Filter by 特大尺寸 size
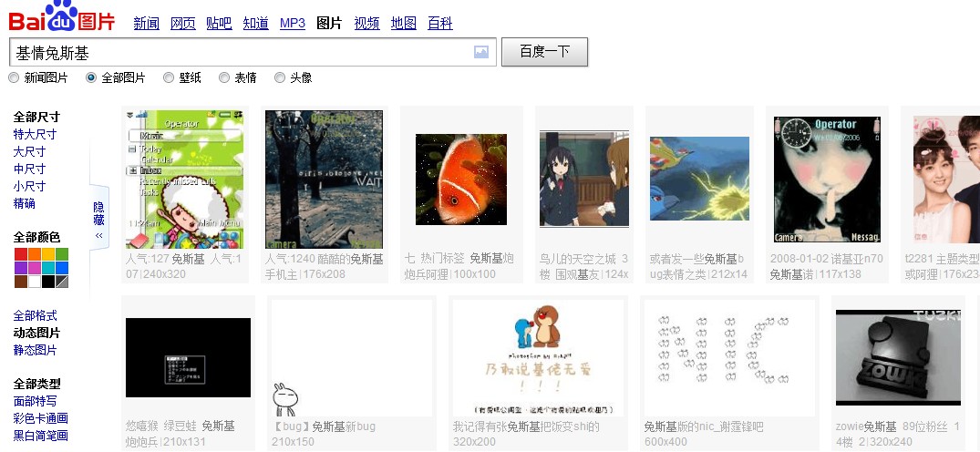 tap(35, 134)
